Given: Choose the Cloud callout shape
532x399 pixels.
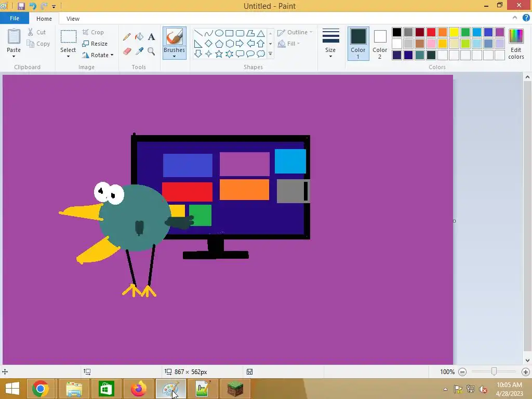Looking at the screenshot, I should [x=261, y=54].
